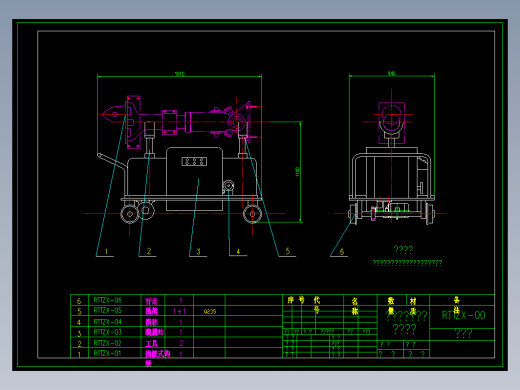Click the Q235 material cell
520x390 pixels.
[x=210, y=311]
